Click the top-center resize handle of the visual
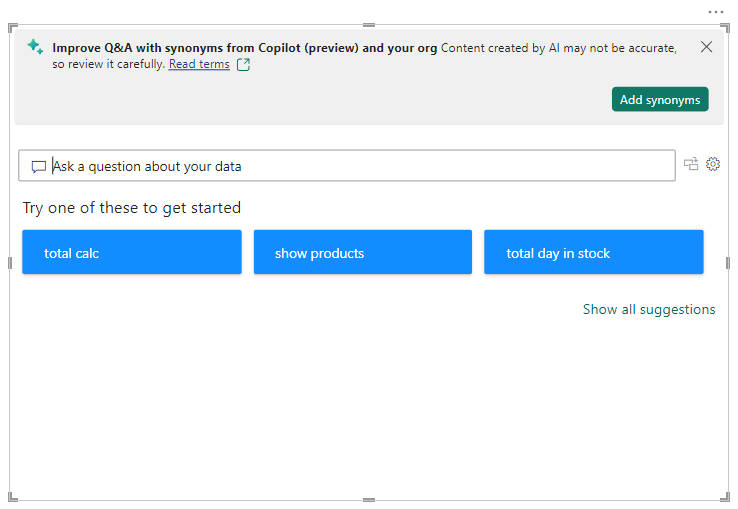This screenshot has height=509, width=738. point(369,25)
